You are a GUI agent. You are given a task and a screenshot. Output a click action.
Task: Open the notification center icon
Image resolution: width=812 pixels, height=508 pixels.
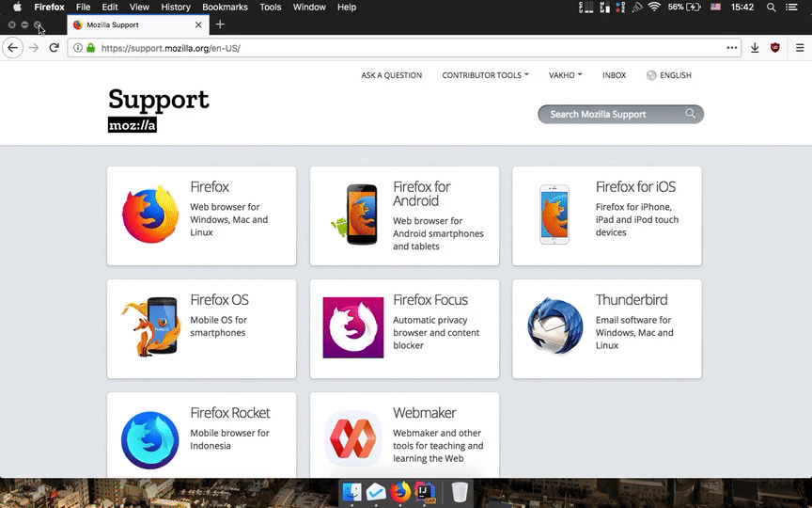tap(791, 8)
